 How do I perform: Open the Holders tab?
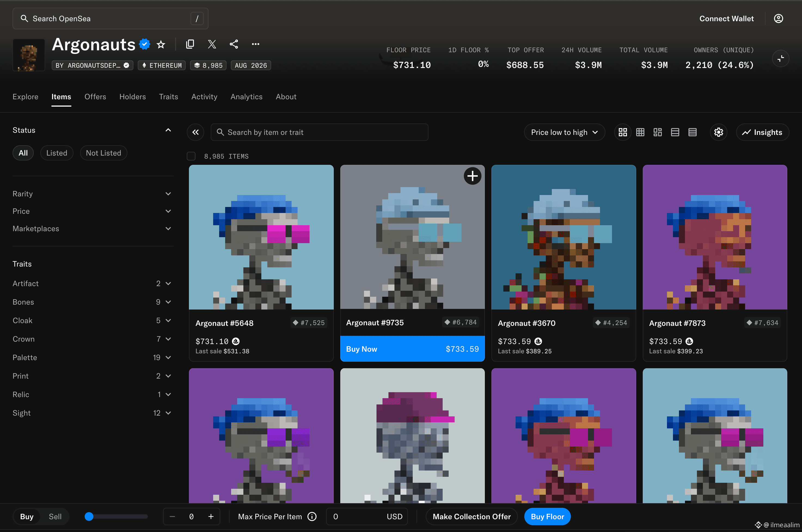[132, 97]
